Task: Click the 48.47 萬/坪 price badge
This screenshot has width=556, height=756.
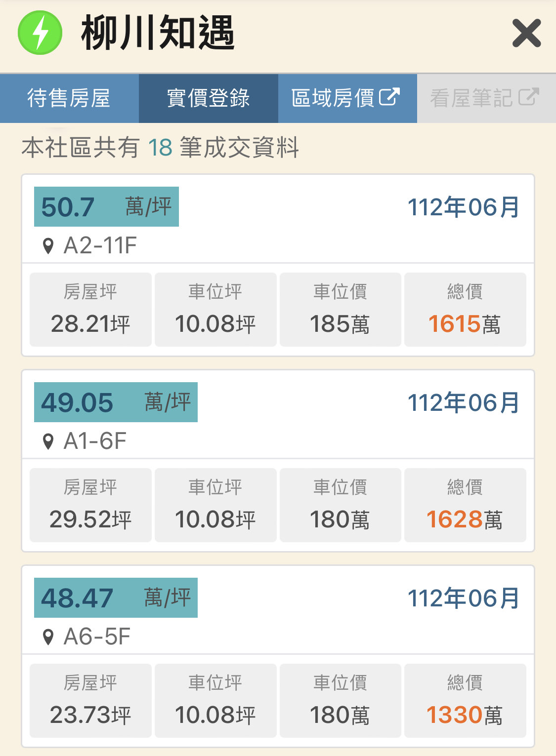Action: click(116, 598)
